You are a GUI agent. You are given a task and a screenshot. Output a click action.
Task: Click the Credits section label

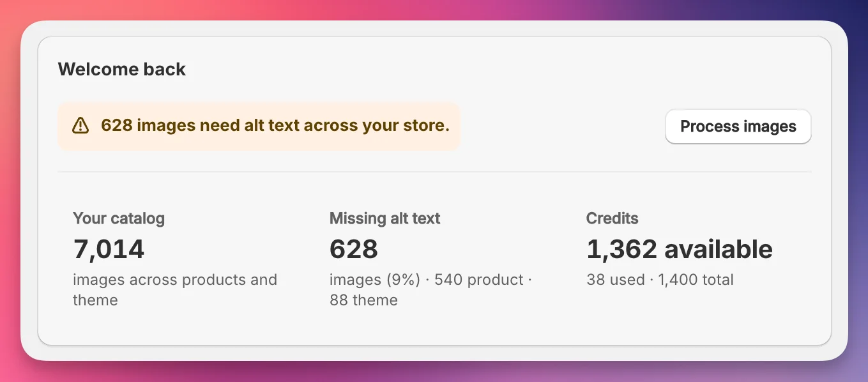click(612, 218)
